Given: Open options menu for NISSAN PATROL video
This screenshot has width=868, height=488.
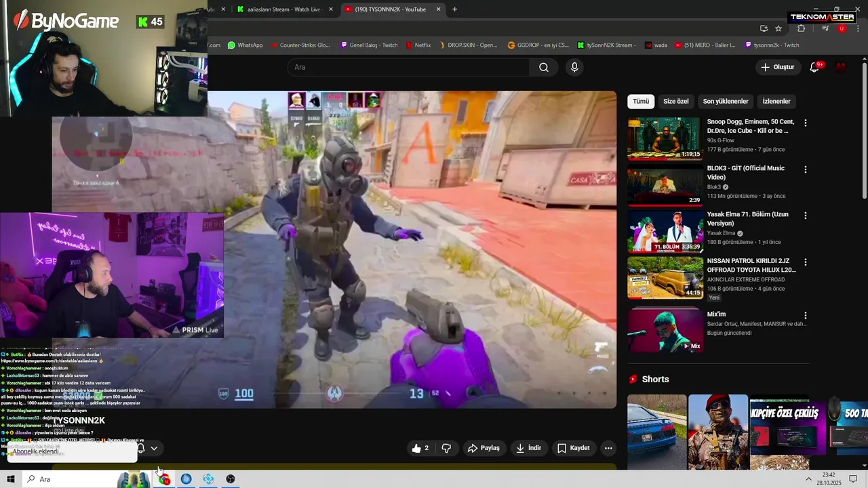Looking at the screenshot, I should (806, 262).
